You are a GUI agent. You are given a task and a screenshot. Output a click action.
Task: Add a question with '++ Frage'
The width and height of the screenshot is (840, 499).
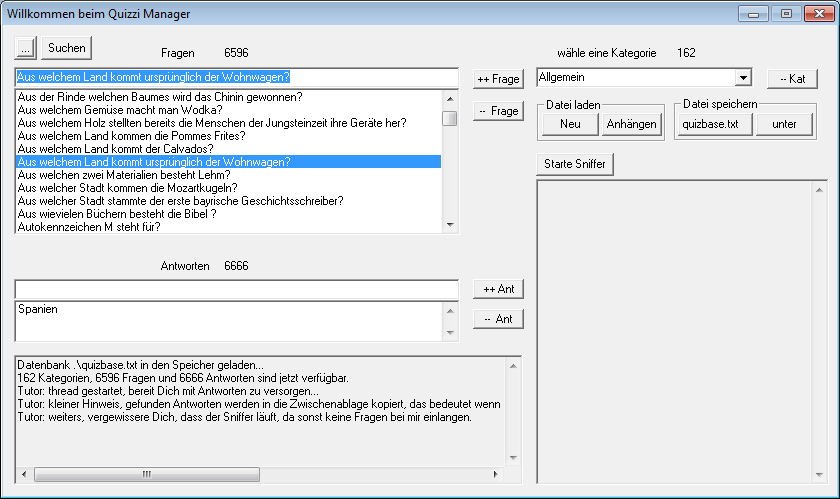(x=498, y=79)
